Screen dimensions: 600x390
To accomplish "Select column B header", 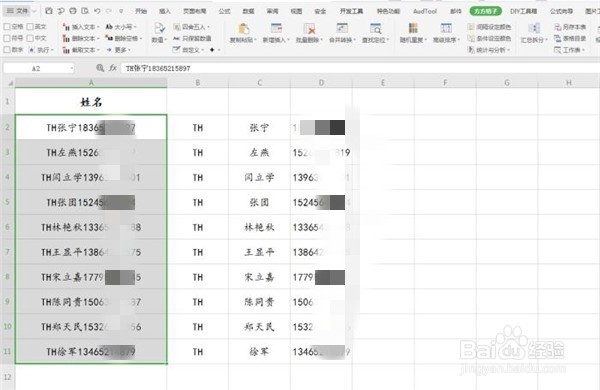I will tap(197, 83).
